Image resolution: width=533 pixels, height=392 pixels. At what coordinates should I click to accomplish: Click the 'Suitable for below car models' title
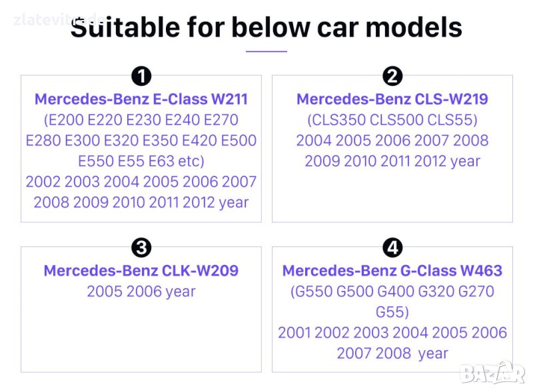(266, 28)
